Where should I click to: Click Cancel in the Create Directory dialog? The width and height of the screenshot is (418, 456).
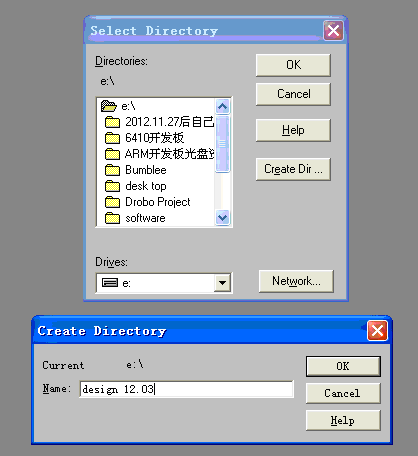coord(343,393)
